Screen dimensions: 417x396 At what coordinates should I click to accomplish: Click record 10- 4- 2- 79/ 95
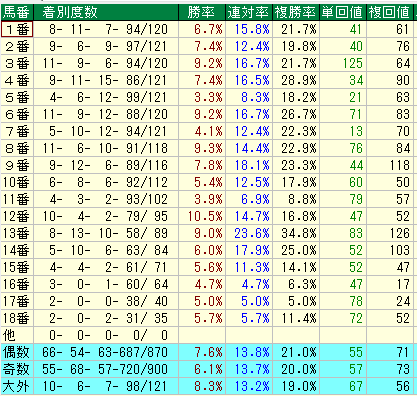(106, 216)
